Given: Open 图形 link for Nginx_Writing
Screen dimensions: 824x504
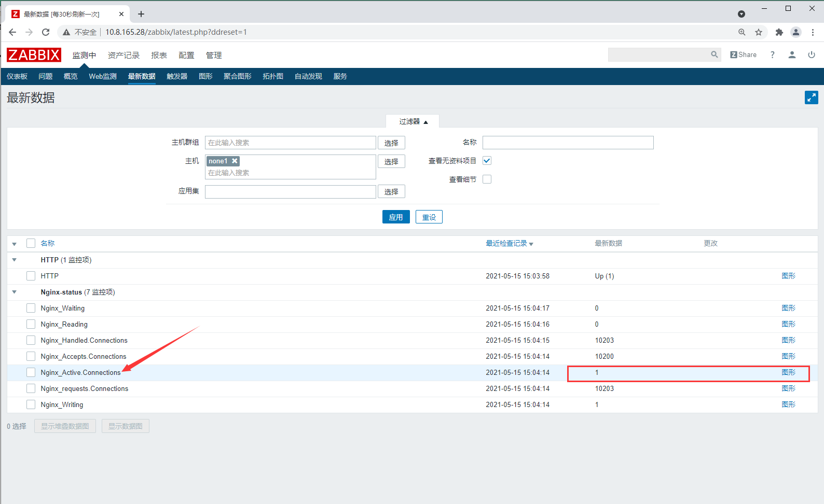Looking at the screenshot, I should tap(788, 404).
